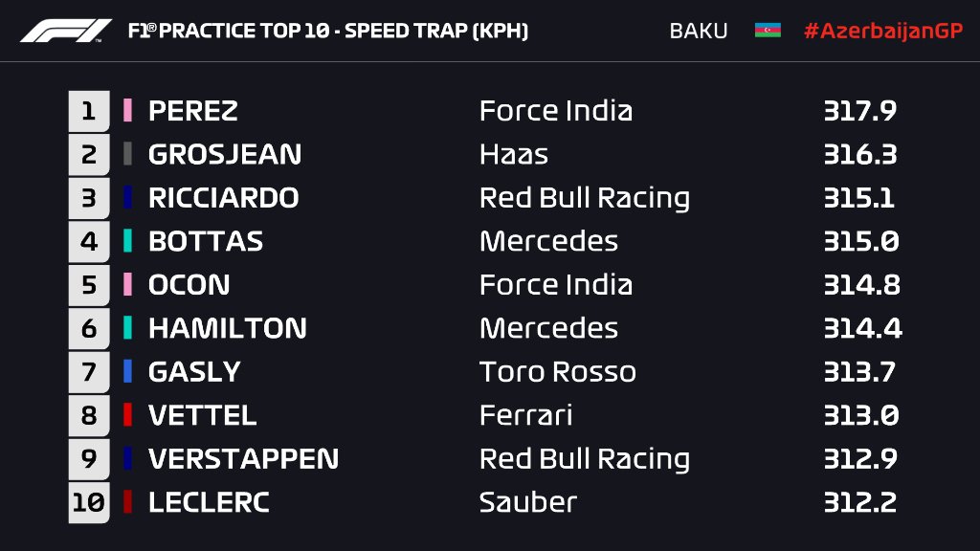
Task: Click the Toro Rosso team name
Action: (x=557, y=371)
